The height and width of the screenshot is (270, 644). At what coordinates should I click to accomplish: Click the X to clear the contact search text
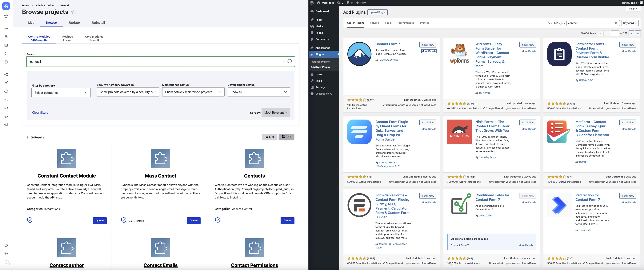click(x=284, y=62)
